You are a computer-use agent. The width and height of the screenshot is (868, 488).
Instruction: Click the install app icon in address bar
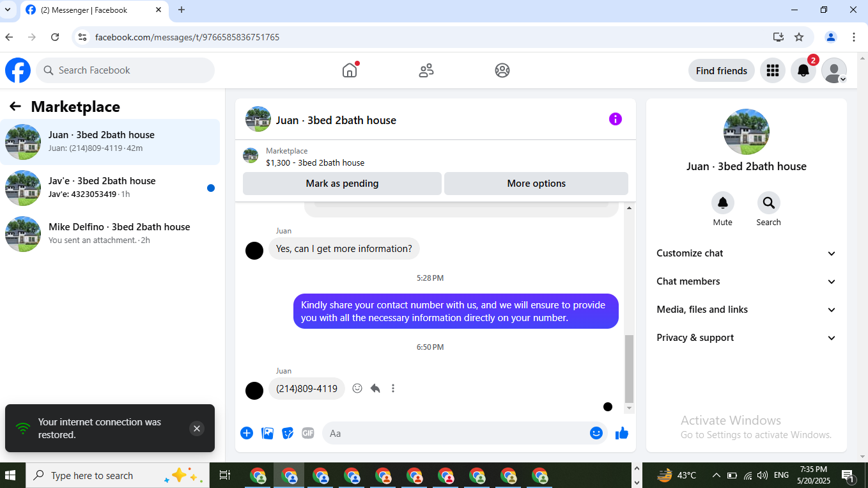779,37
